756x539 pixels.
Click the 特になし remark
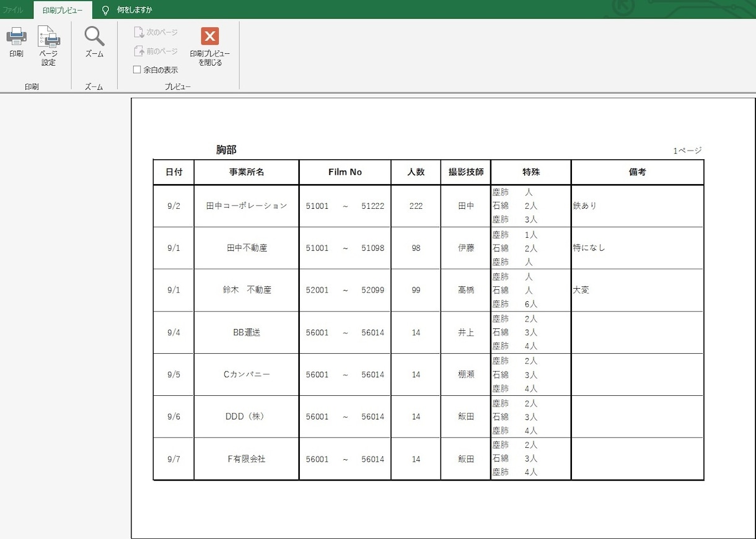(x=589, y=248)
